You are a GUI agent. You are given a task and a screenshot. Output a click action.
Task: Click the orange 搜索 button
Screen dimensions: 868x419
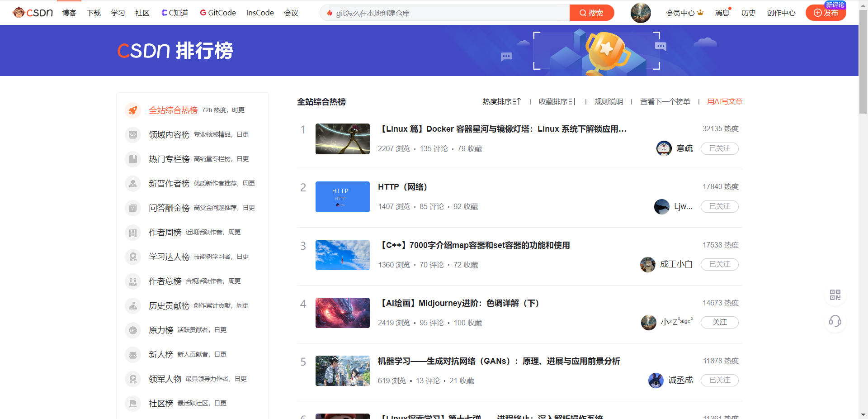(x=591, y=13)
